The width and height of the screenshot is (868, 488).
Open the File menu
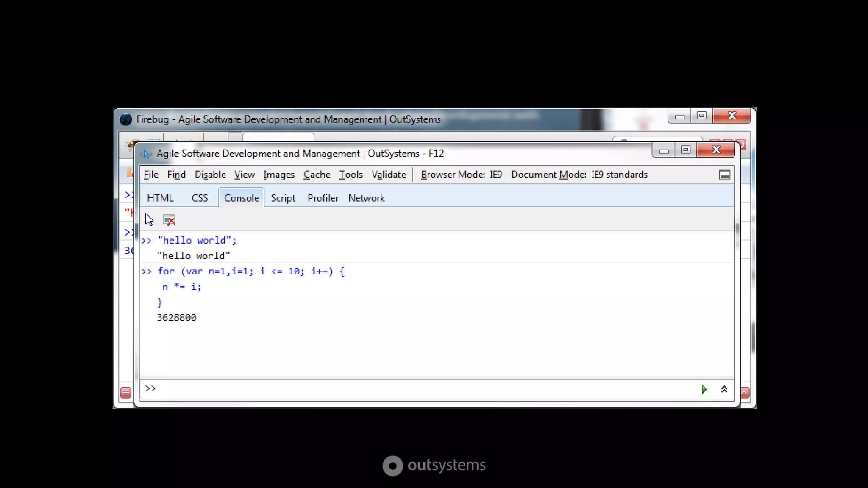point(151,175)
